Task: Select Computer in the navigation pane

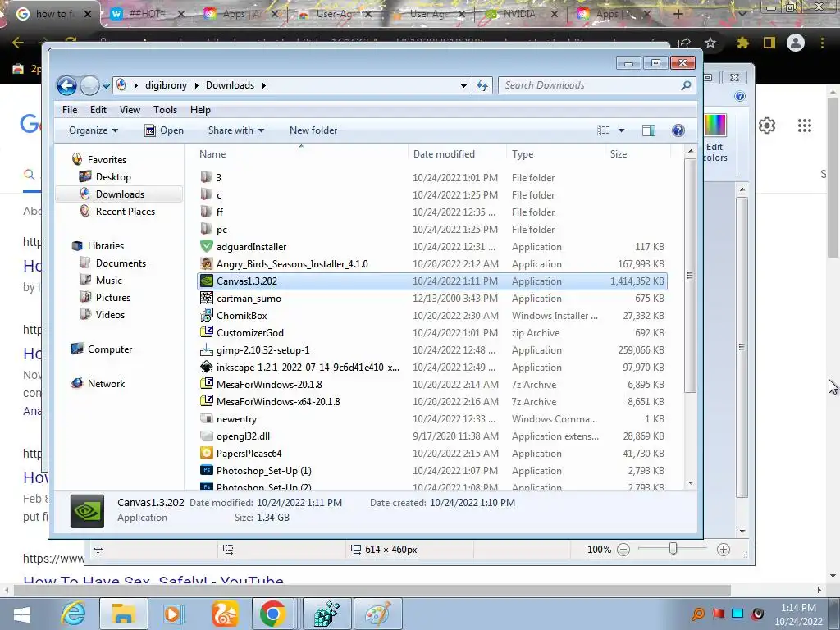Action: (x=109, y=349)
